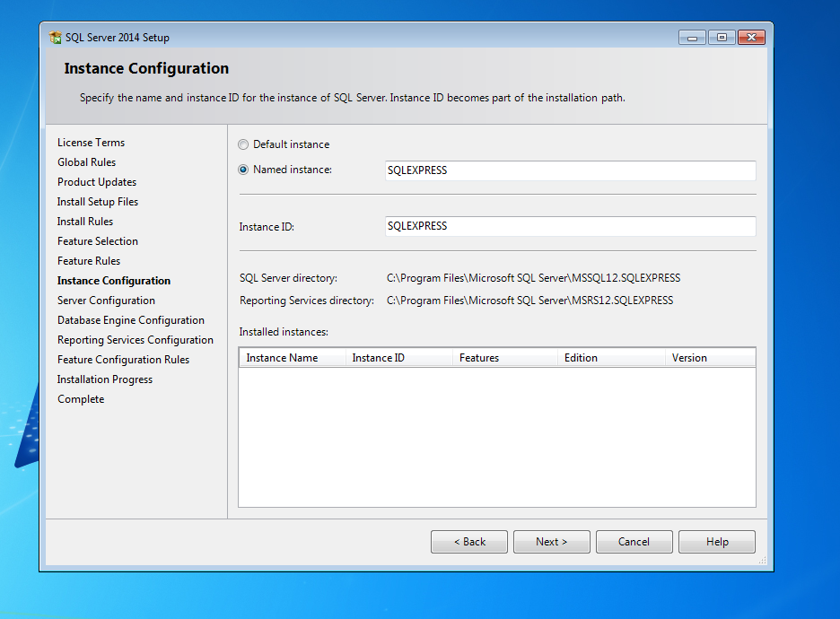The width and height of the screenshot is (840, 619).
Task: Click the SQL Server setup title bar icon
Action: [x=54, y=37]
